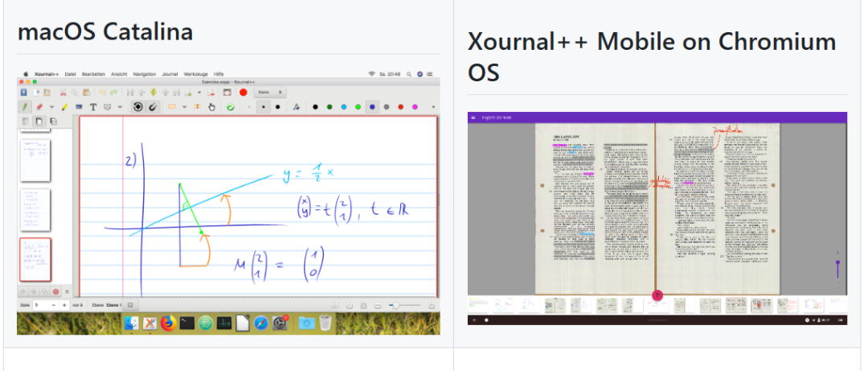The height and width of the screenshot is (371, 868).
Task: Open the eraser options dropdown arrow
Action: pyautogui.click(x=52, y=106)
